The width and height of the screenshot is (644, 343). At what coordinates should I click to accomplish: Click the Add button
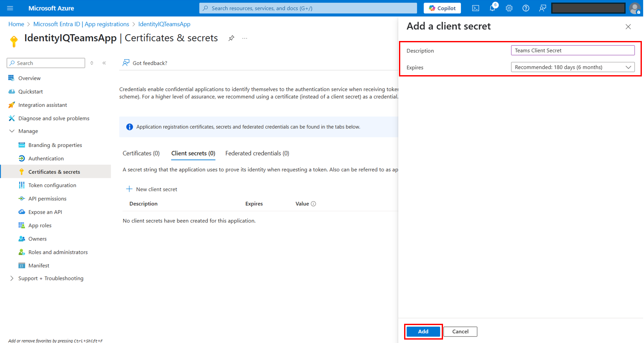point(423,331)
